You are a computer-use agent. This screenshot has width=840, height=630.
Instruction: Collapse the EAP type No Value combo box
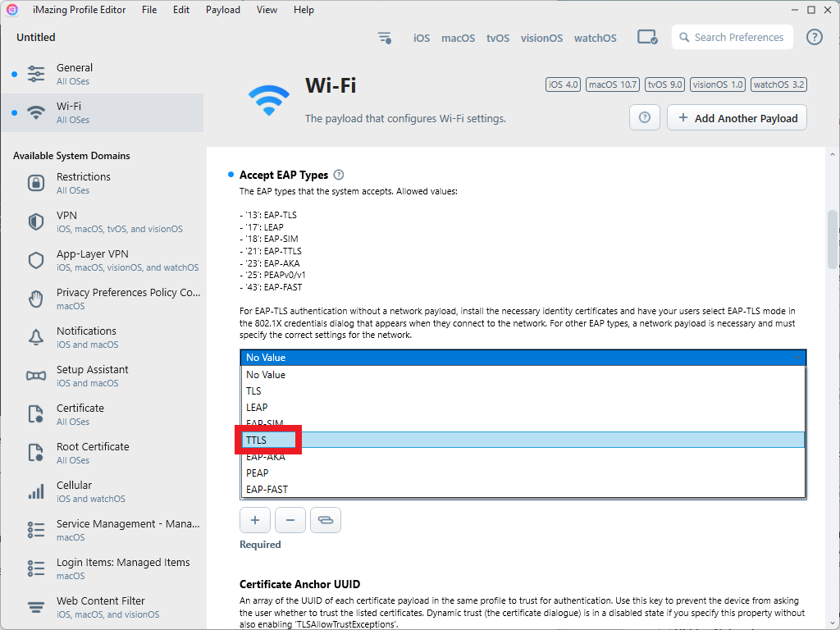pos(523,358)
